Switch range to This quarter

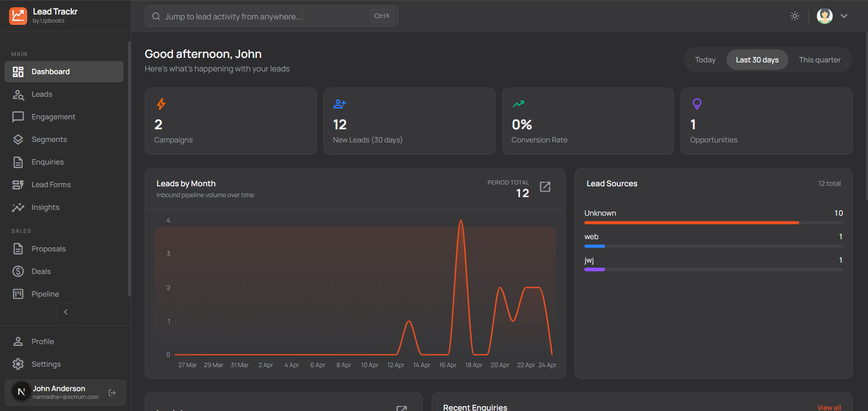pyautogui.click(x=820, y=60)
